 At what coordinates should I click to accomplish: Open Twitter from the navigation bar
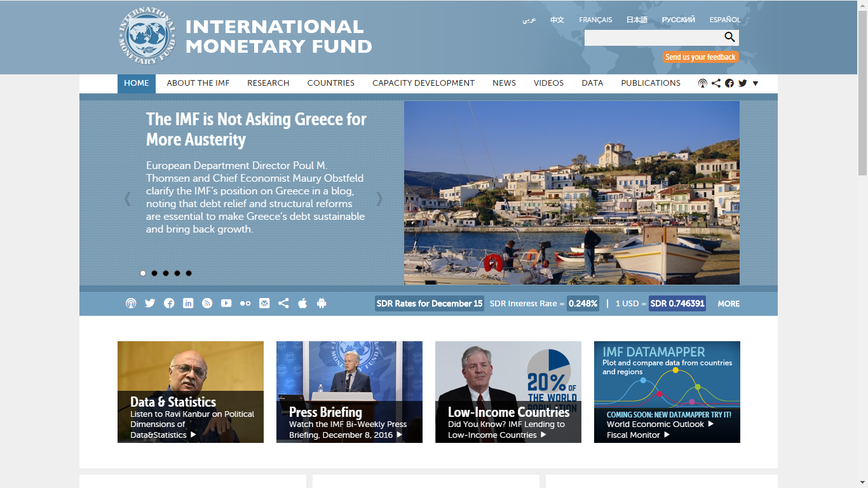[x=743, y=83]
